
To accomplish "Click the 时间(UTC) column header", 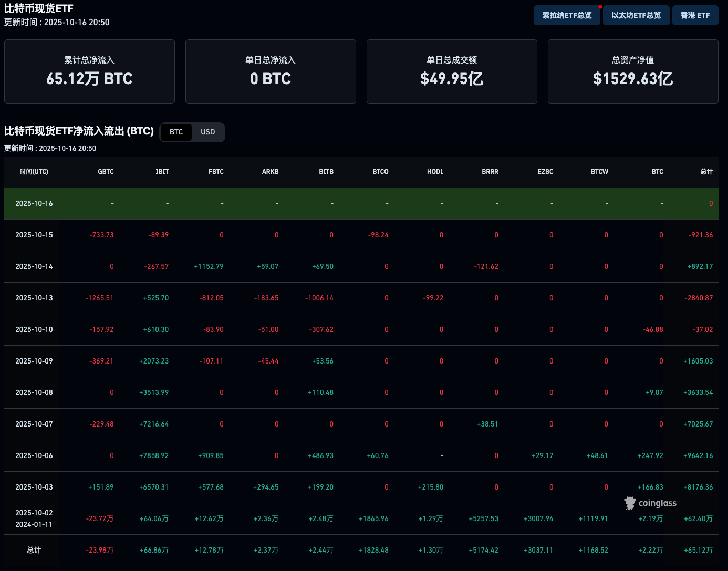I will [34, 172].
